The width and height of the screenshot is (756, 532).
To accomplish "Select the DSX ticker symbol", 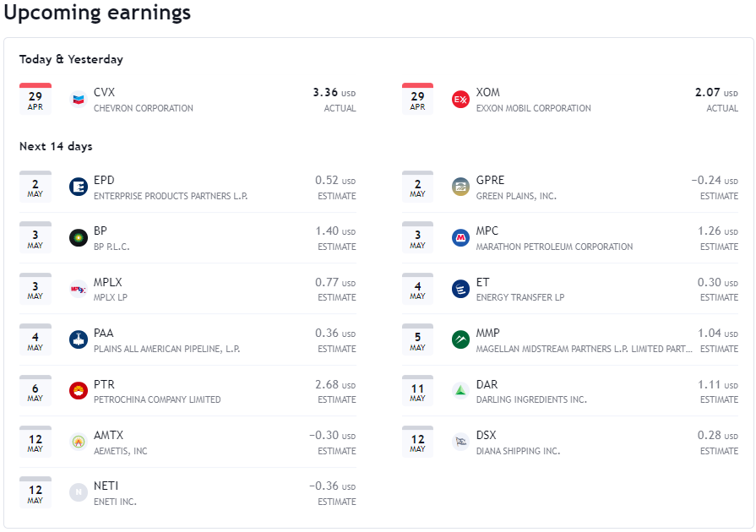I will click(x=486, y=435).
